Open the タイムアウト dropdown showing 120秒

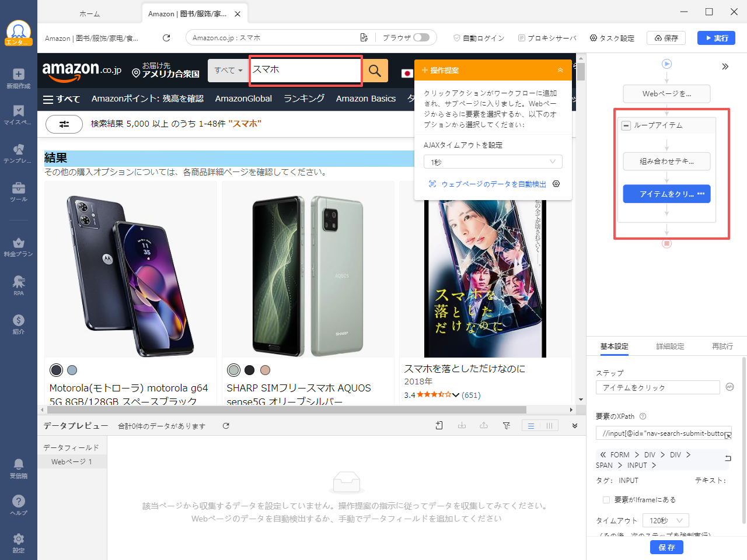point(665,520)
